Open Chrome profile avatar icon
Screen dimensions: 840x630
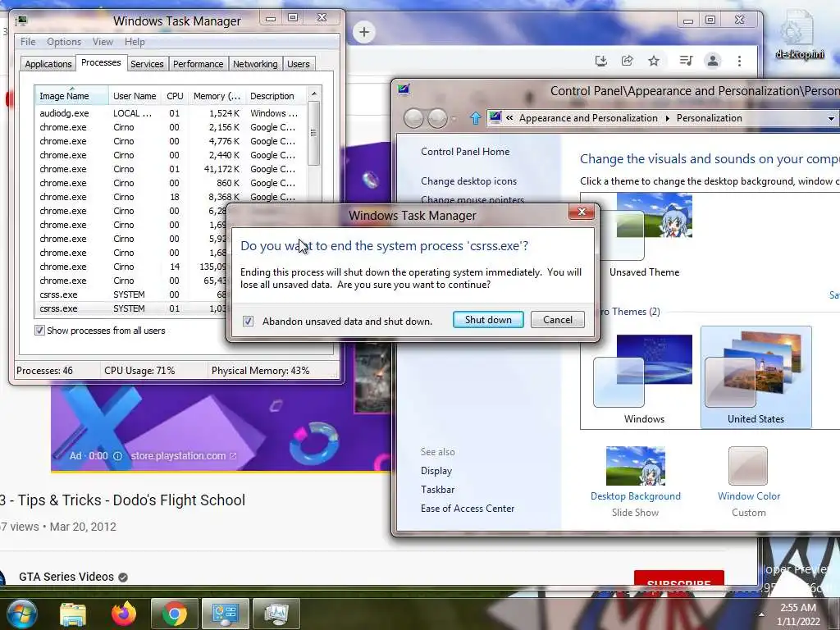coord(713,61)
